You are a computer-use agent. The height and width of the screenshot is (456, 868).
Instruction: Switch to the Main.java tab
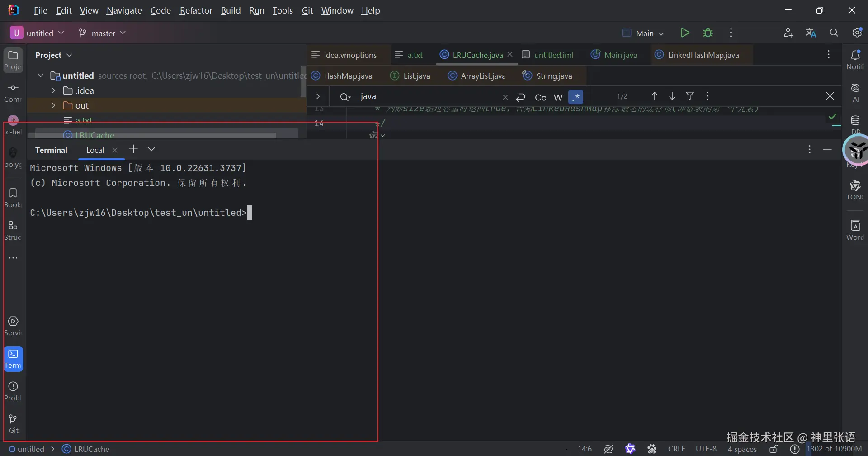tap(614, 55)
